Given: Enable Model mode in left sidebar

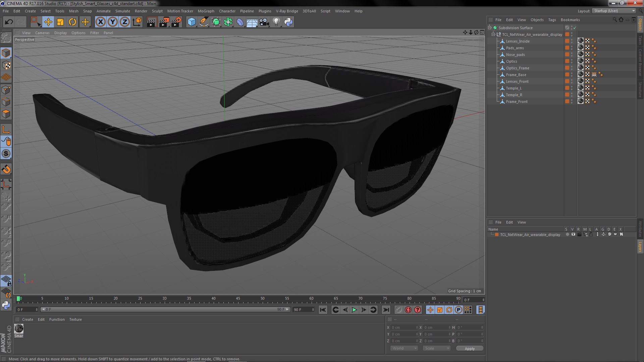Looking at the screenshot, I should click(x=6, y=53).
